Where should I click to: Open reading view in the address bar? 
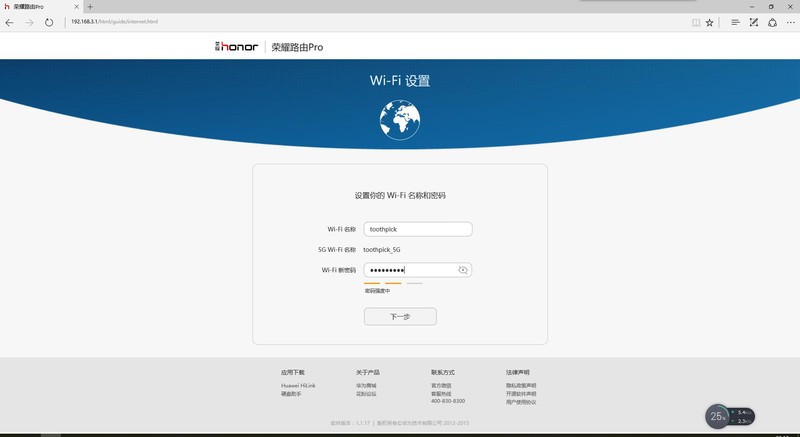click(696, 22)
